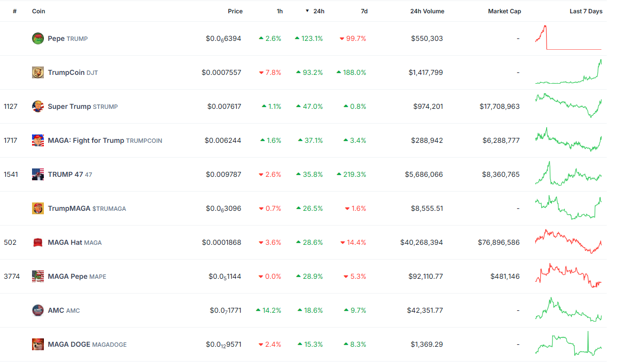Screen dimensions: 624x364
Task: Open the MAGA Pepe MAPE page
Action: click(77, 276)
